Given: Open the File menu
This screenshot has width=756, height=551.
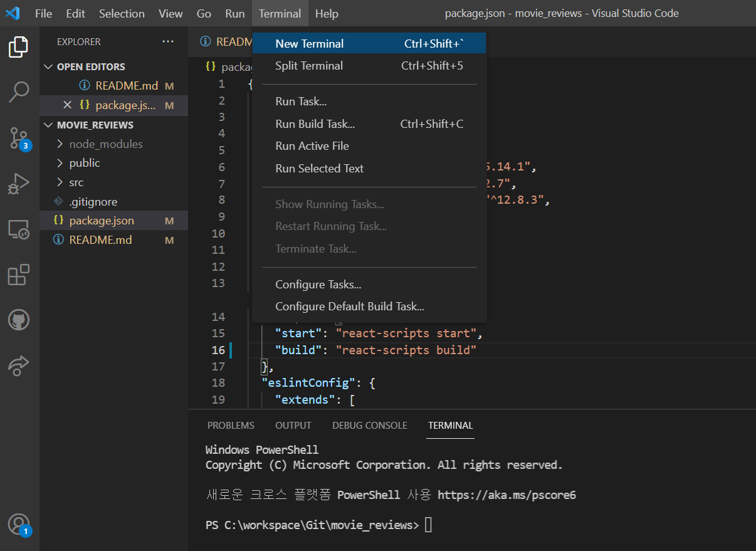Looking at the screenshot, I should coord(43,13).
